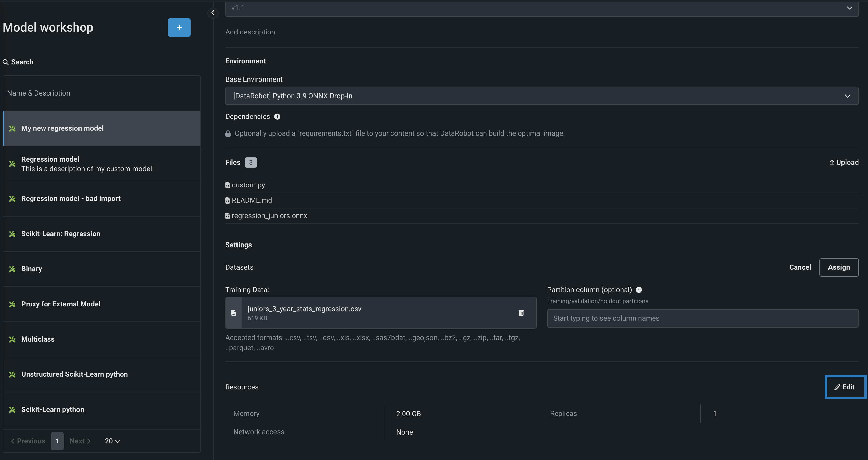The width and height of the screenshot is (868, 460).
Task: Delete the training data with trash icon
Action: [521, 313]
